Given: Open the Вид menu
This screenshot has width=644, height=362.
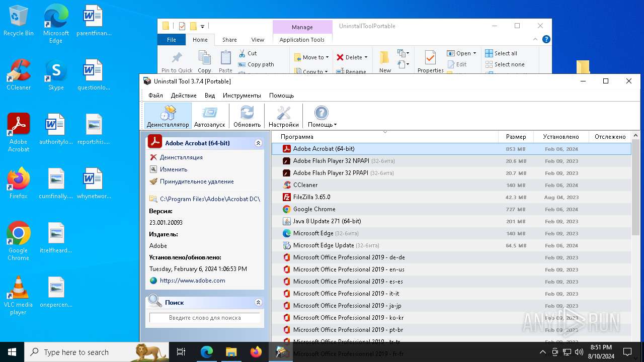Looking at the screenshot, I should pos(210,96).
